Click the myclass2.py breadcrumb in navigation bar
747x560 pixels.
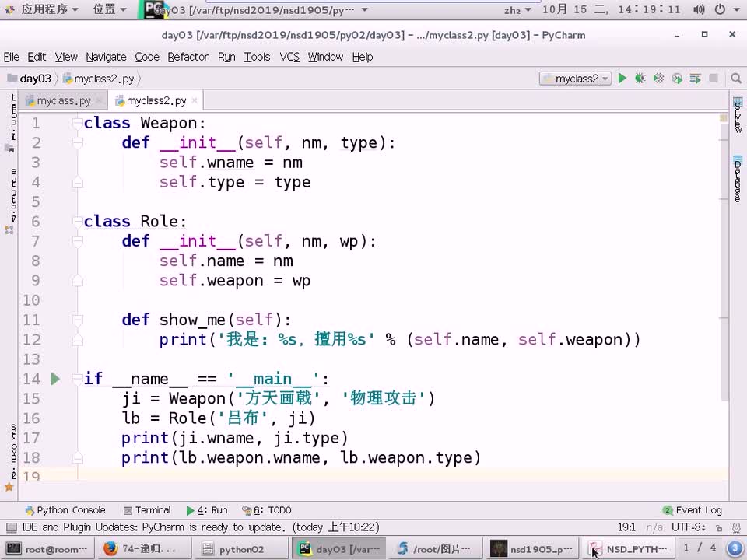(x=99, y=79)
